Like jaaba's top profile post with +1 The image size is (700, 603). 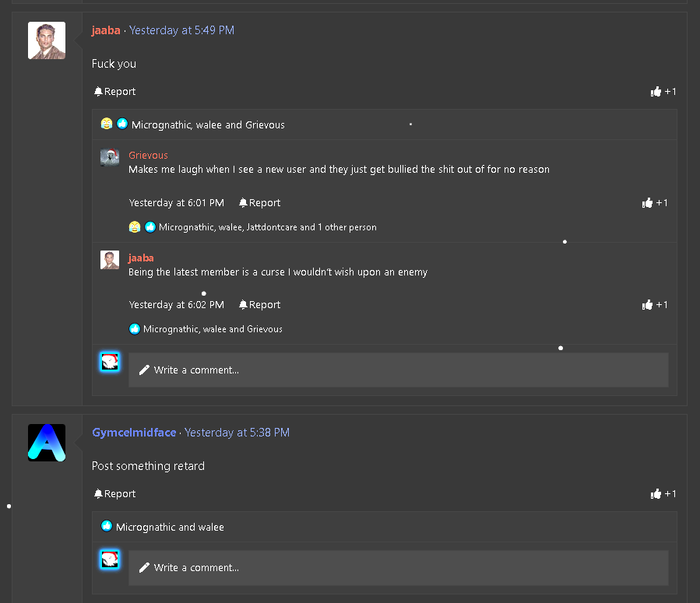663,92
